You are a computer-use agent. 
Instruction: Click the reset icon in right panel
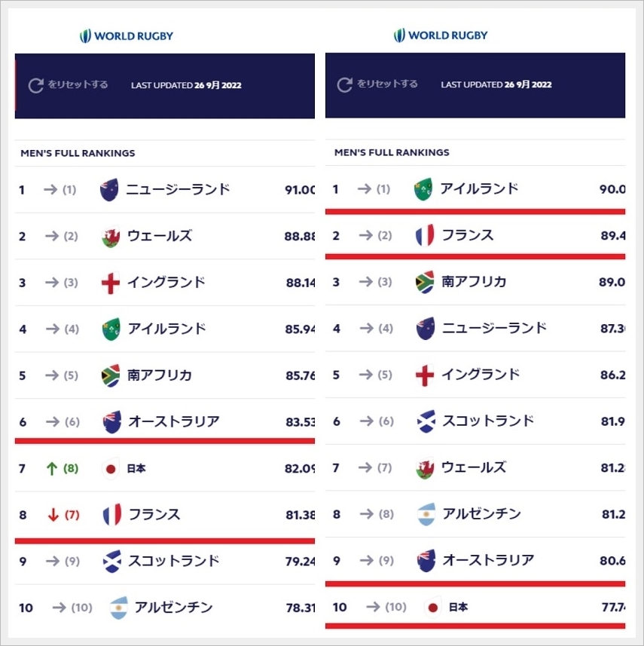(x=345, y=84)
